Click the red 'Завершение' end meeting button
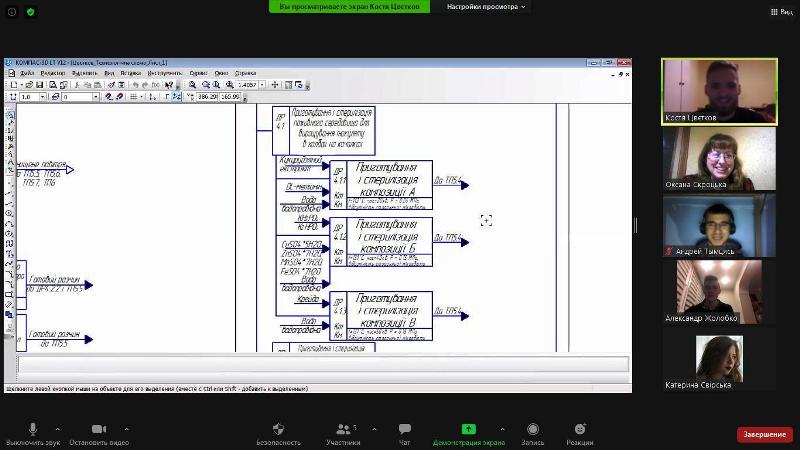This screenshot has height=450, width=800. point(764,434)
